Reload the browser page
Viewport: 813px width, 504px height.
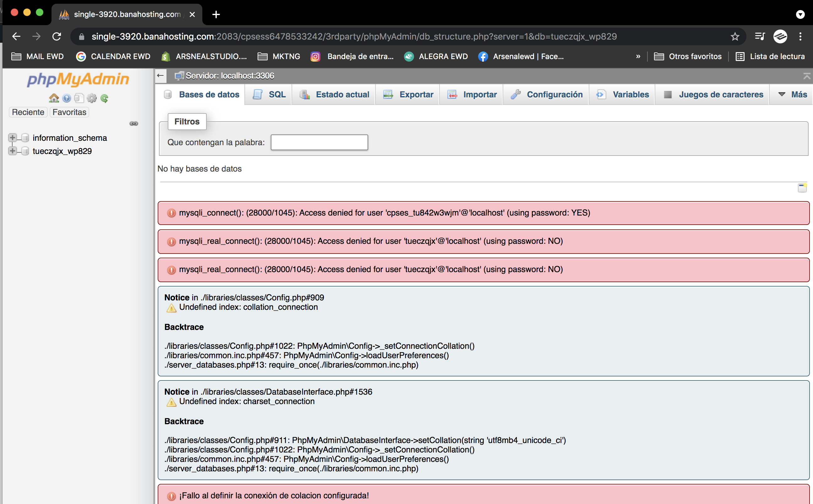coord(57,36)
